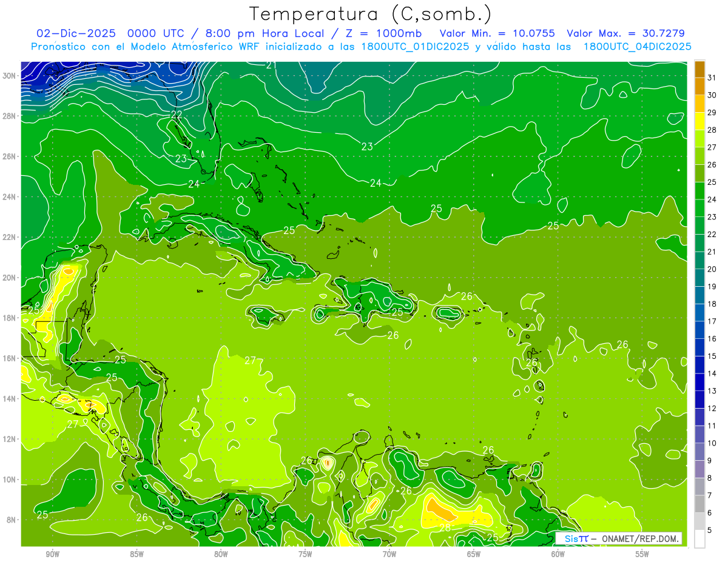Click the '02-Dic-2025 0000 UTC' date text
Image resolution: width=728 pixels, height=562 pixels.
[110, 33]
